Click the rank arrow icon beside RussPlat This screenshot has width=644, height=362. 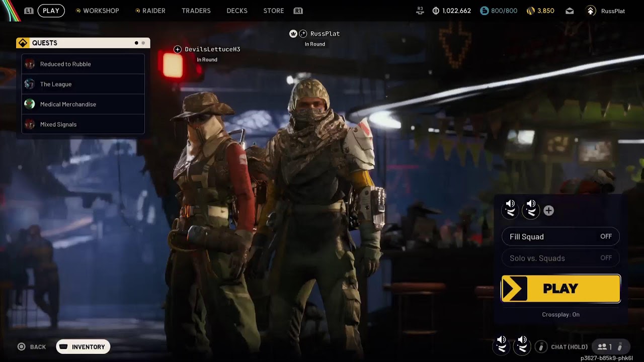tap(591, 11)
